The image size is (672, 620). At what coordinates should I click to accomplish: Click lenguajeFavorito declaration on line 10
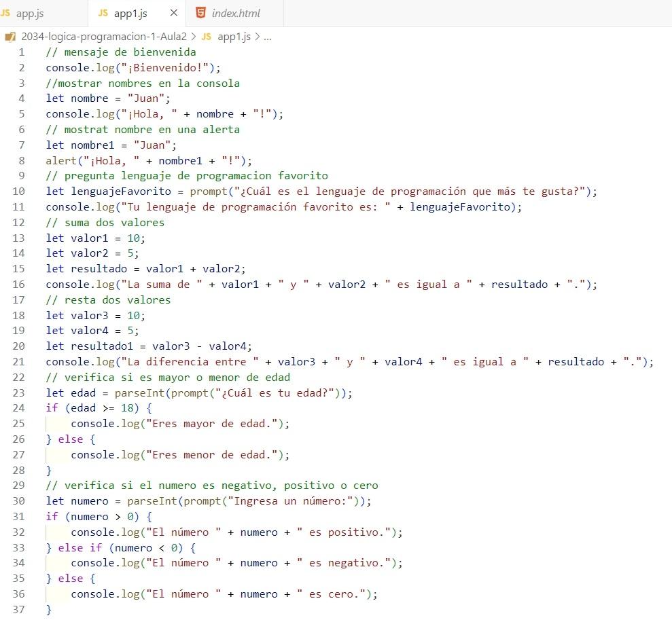point(121,192)
